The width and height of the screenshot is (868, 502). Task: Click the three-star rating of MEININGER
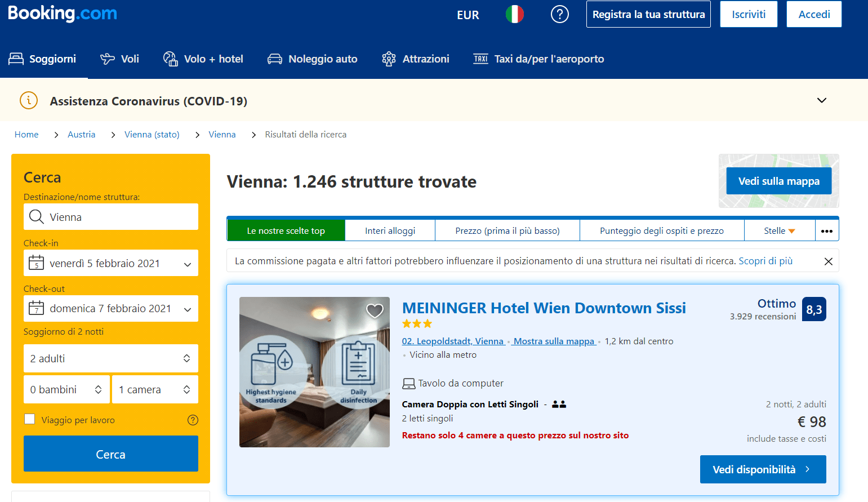[417, 323]
